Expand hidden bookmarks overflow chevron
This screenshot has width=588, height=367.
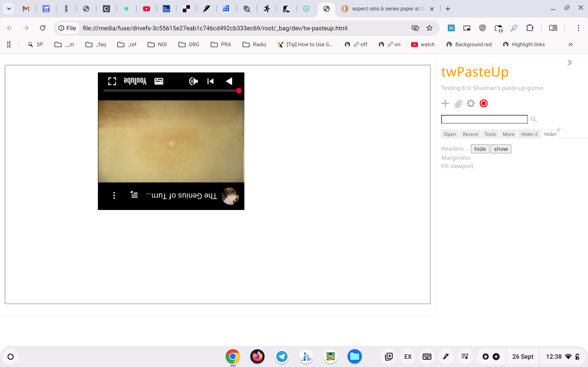coord(570,44)
